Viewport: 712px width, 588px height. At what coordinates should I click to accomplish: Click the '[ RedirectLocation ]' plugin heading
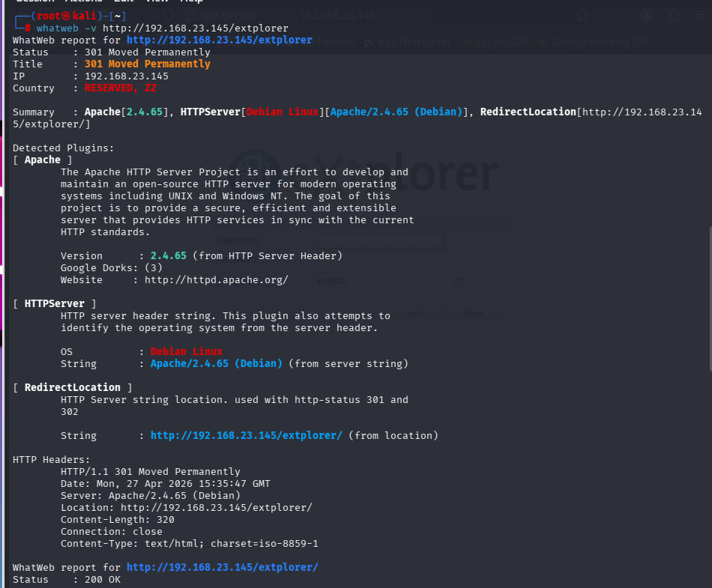(72, 387)
